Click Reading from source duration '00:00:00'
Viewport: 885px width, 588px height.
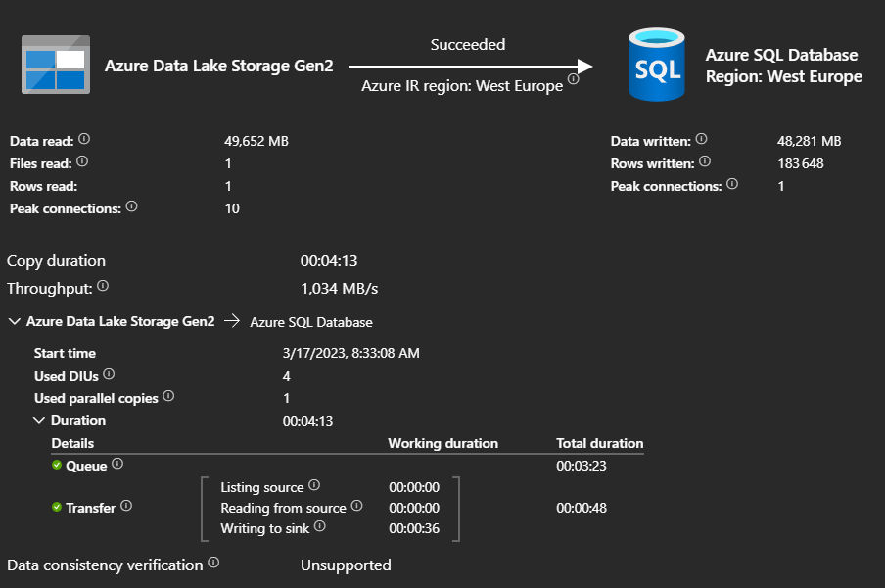coord(414,508)
